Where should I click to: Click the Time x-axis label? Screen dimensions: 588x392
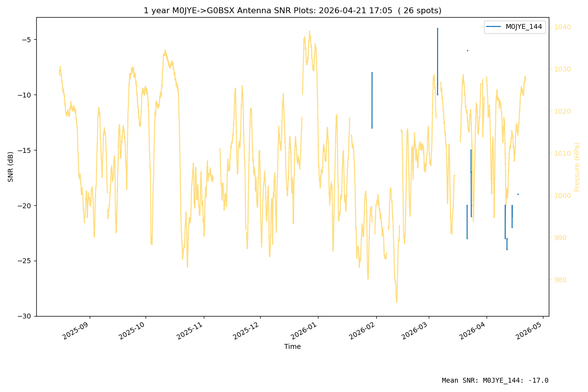point(293,346)
